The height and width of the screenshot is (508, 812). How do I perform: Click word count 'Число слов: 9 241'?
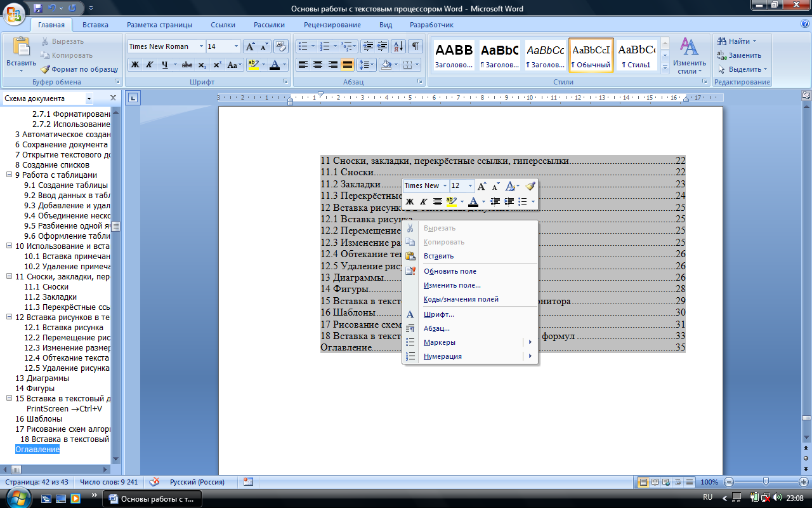click(108, 482)
